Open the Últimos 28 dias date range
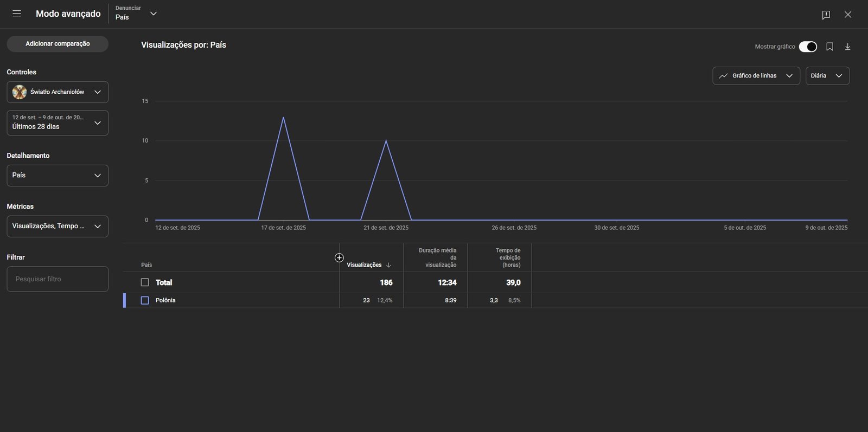Image resolution: width=868 pixels, height=432 pixels. tap(58, 123)
